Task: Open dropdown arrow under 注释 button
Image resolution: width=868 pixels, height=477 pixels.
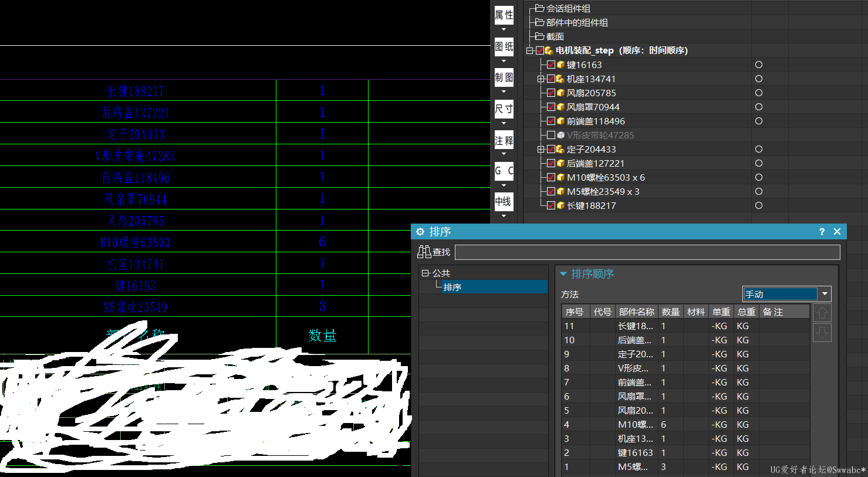Action: 504,154
